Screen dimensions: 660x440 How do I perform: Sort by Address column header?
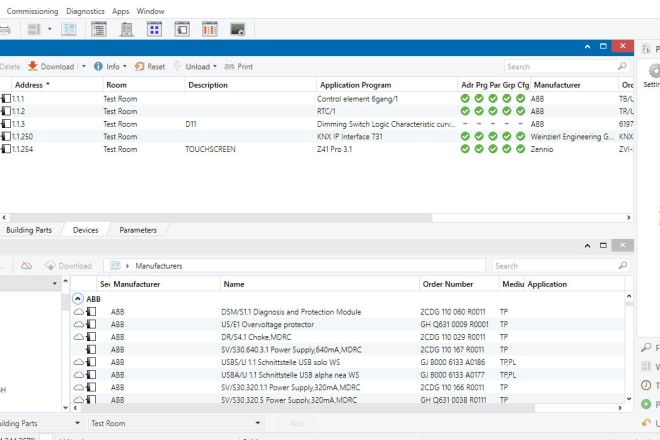tap(32, 85)
